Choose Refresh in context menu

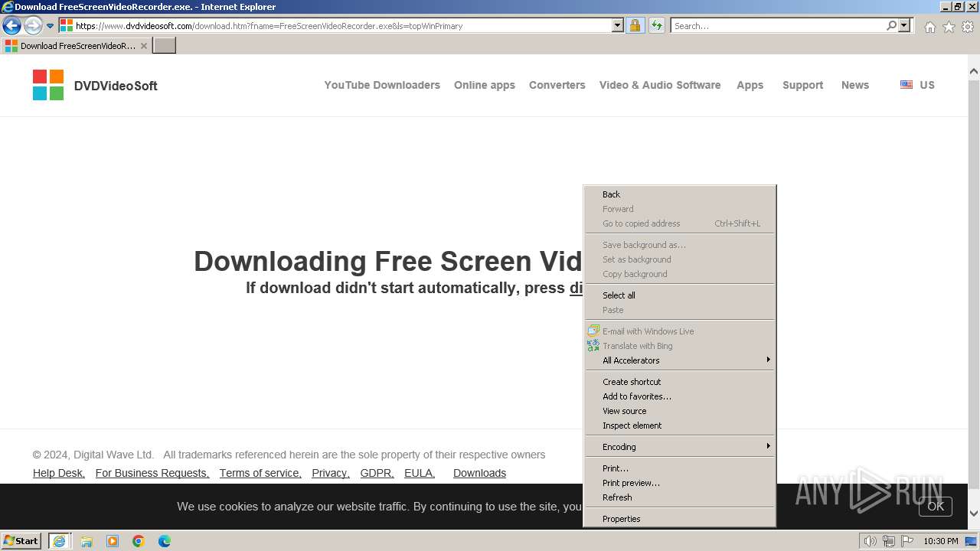point(680,497)
